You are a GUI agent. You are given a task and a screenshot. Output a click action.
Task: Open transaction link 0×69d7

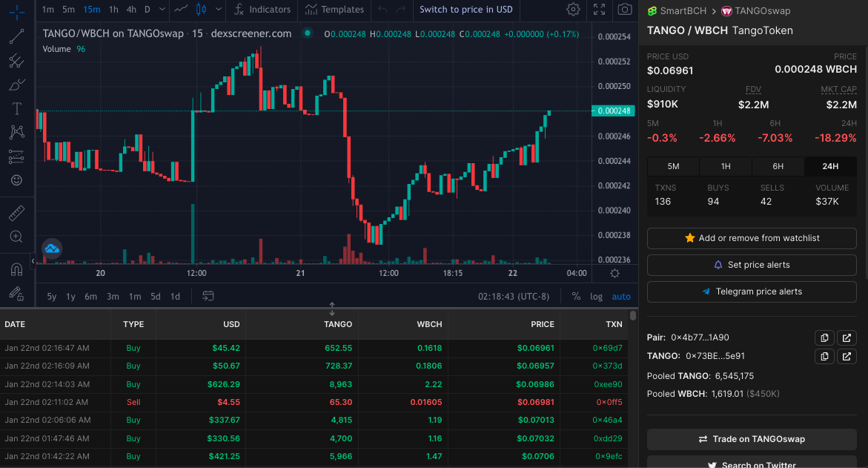point(607,348)
